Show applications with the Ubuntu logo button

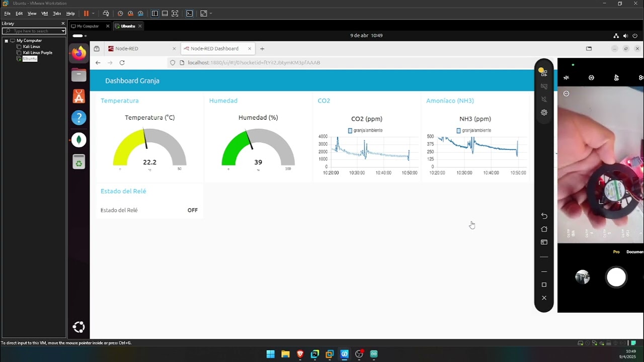(x=78, y=327)
